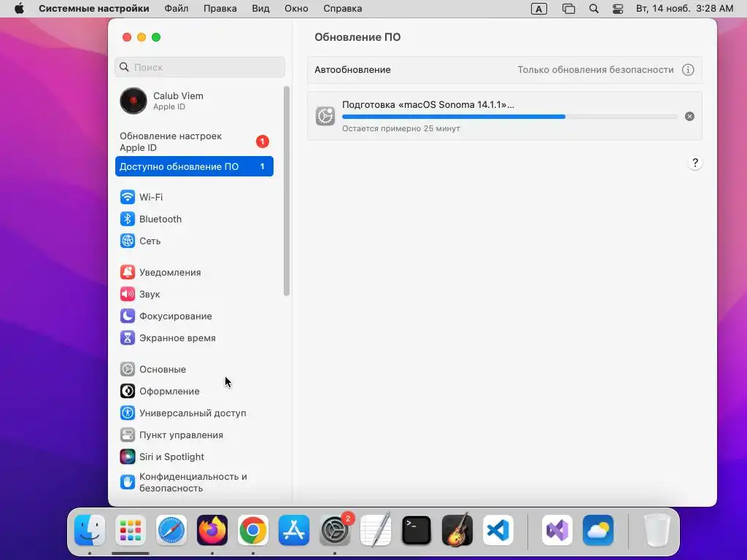Click the keyboard input source icon
This screenshot has width=747, height=560.
(539, 9)
